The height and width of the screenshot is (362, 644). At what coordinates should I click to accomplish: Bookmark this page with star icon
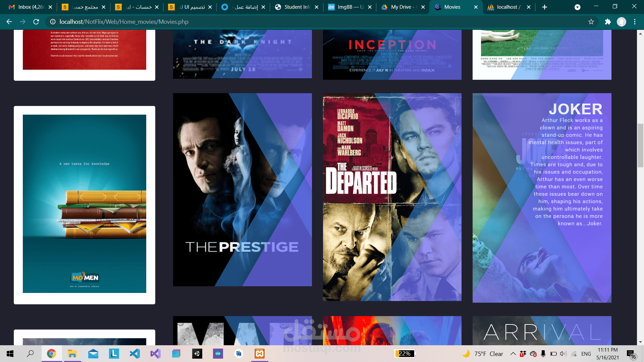[591, 22]
